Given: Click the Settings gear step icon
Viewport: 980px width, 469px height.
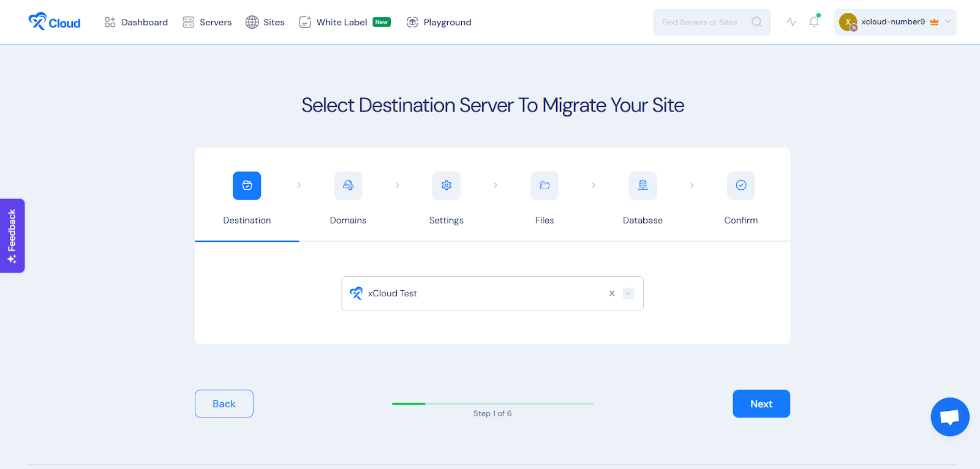Looking at the screenshot, I should (x=446, y=186).
